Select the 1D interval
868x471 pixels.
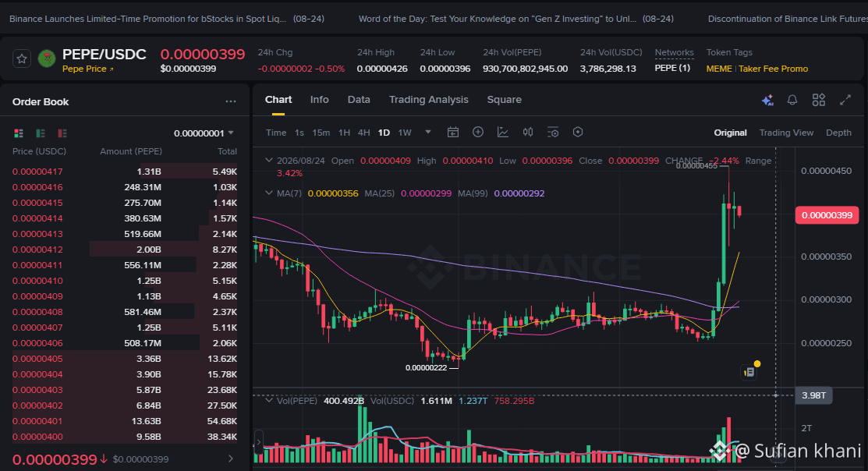click(x=384, y=133)
